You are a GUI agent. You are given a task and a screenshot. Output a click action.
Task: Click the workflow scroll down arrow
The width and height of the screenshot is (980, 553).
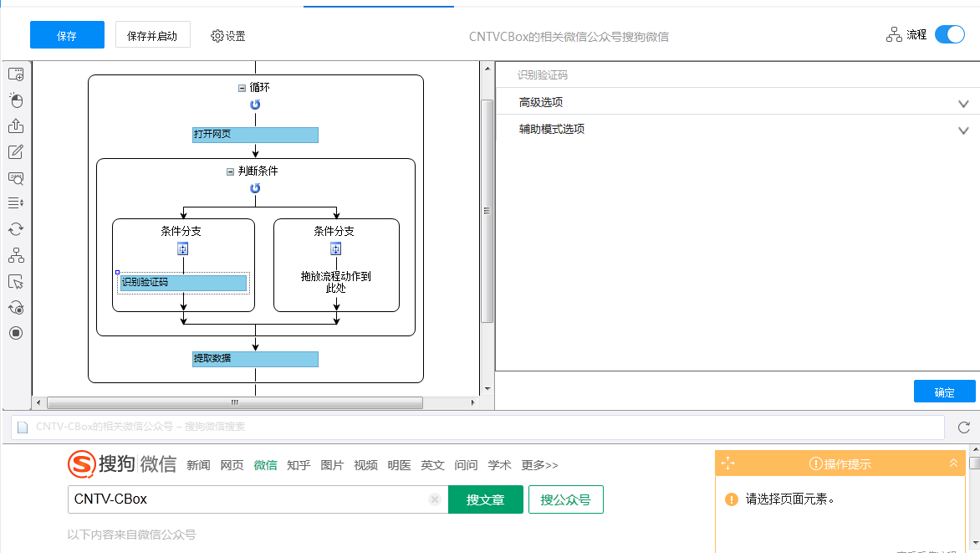tap(487, 388)
